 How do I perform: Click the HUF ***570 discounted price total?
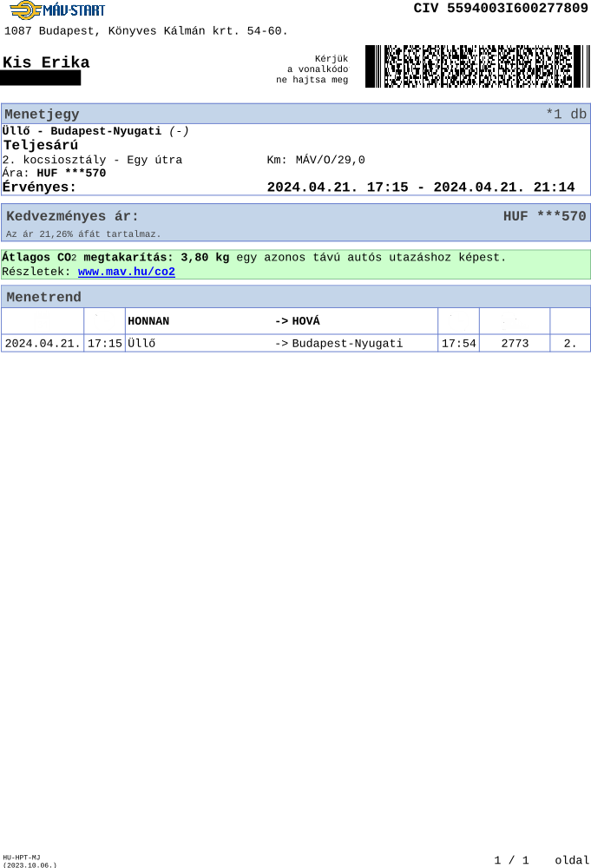pyautogui.click(x=544, y=216)
